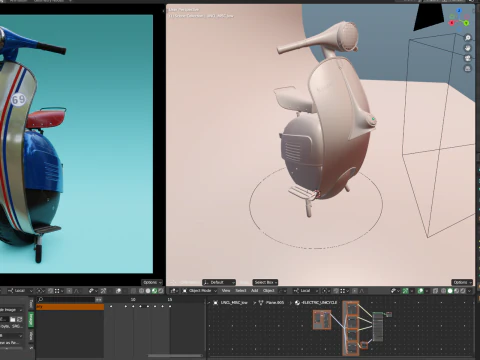The height and width of the screenshot is (360, 480).
Task: Select solid shading in left viewport
Action: click(x=148, y=291)
